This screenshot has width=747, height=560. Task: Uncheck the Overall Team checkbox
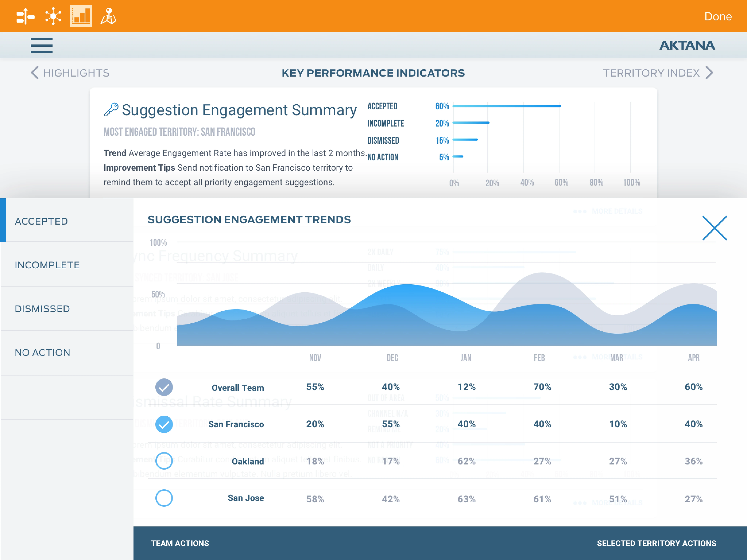tap(164, 387)
